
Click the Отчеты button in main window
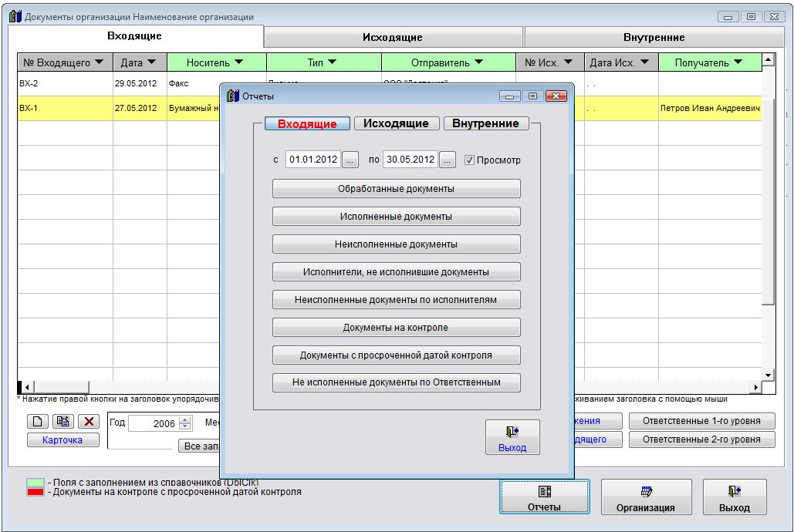[544, 497]
